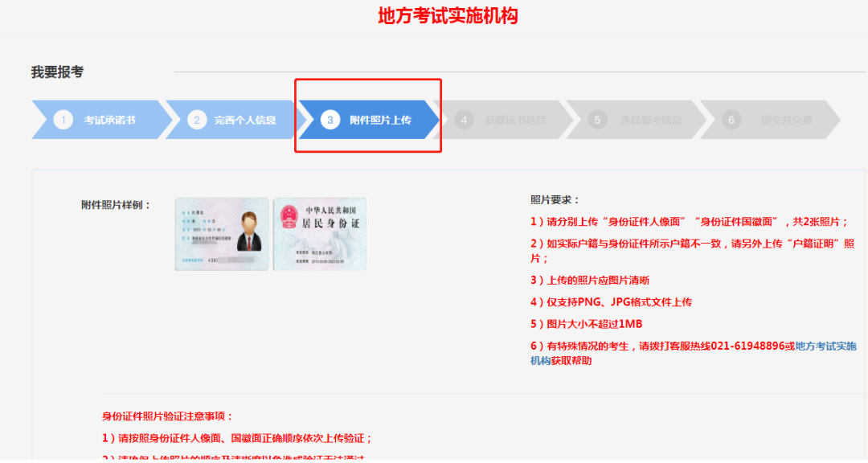Screen dimensions: 868x463
Task: Click the red 地方考试实施机构 page title
Action: [x=448, y=15]
